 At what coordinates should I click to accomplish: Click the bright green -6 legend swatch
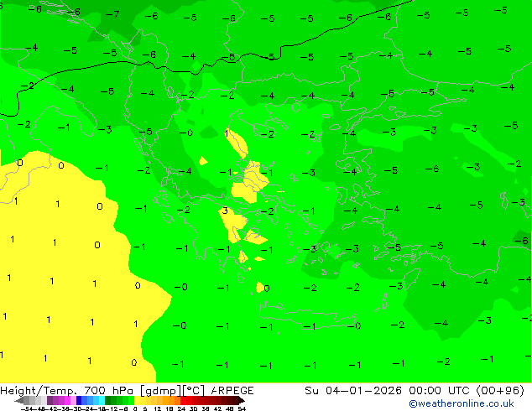tap(131, 400)
